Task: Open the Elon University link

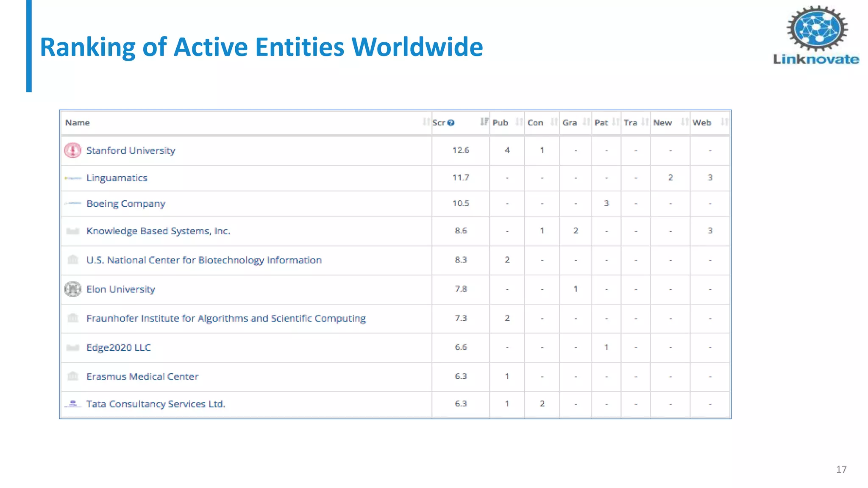Action: (x=121, y=289)
